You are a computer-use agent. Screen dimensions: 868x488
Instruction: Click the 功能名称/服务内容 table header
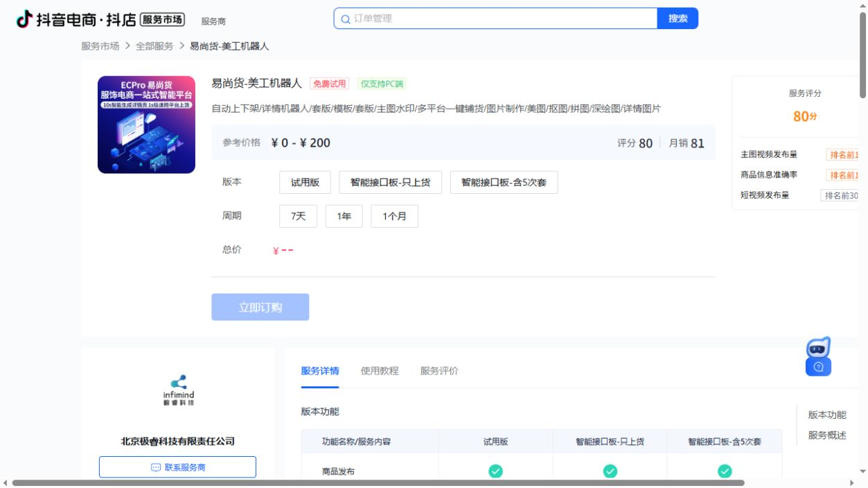point(356,441)
